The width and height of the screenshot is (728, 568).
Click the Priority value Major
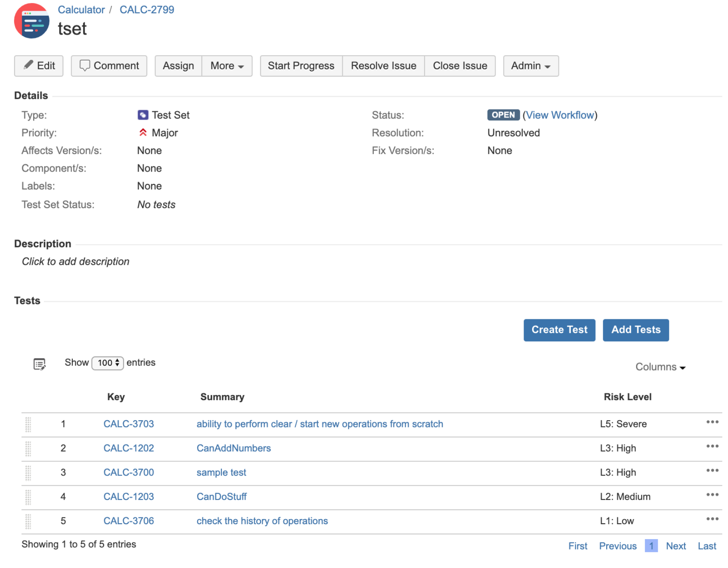pos(165,133)
